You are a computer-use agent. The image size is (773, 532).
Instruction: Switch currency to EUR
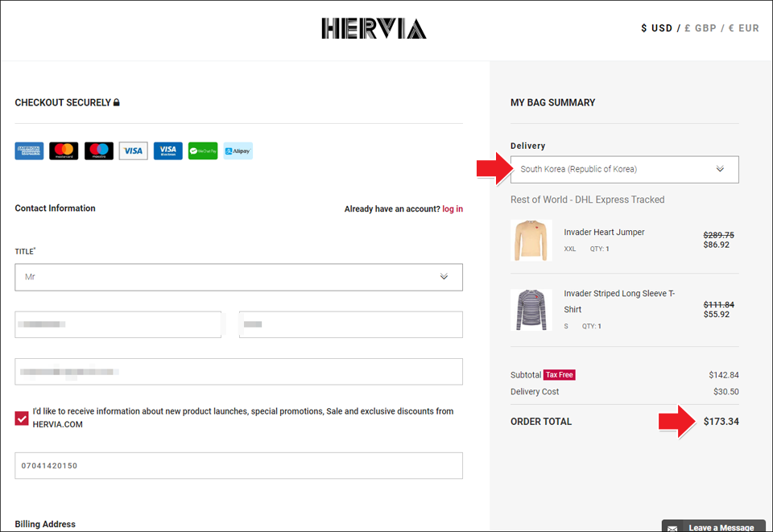[744, 28]
